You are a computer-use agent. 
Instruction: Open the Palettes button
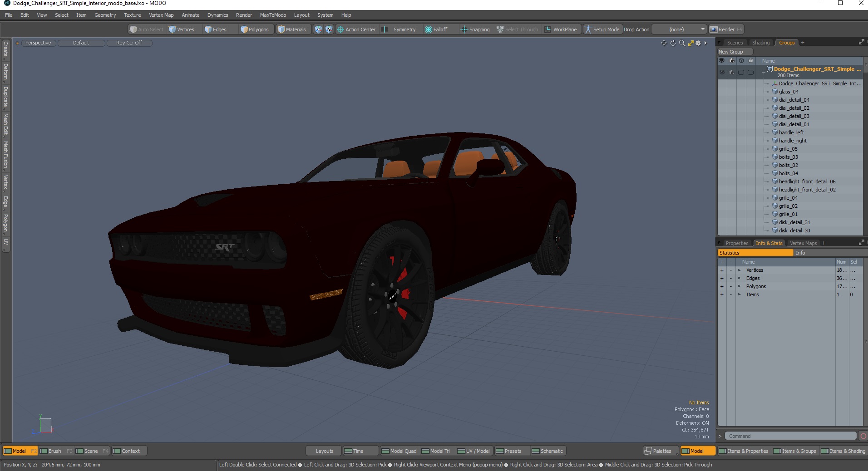(661, 451)
